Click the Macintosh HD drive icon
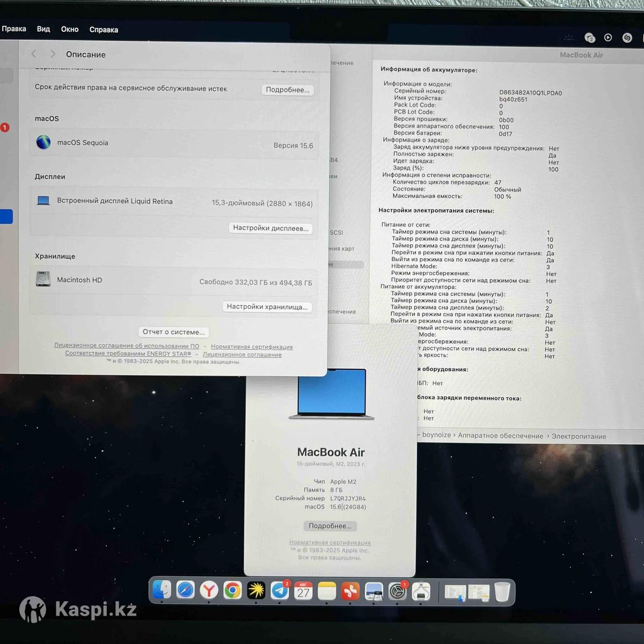This screenshot has height=644, width=644. (x=43, y=279)
